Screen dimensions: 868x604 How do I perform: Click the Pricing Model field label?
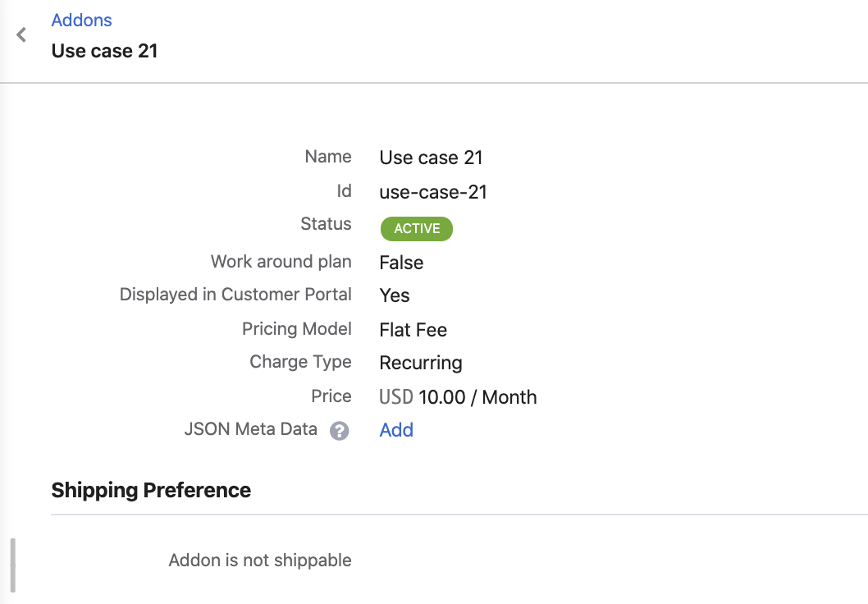296,329
